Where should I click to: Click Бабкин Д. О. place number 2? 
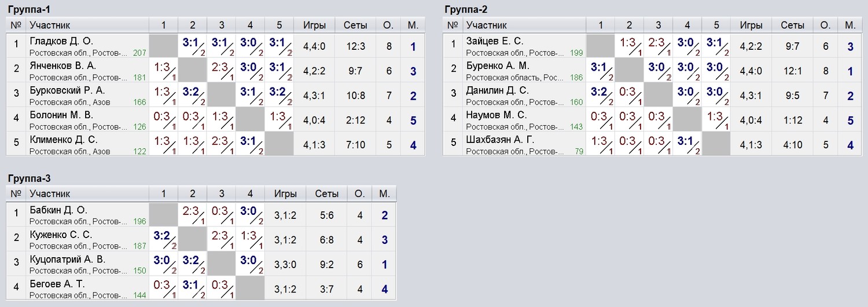(384, 215)
